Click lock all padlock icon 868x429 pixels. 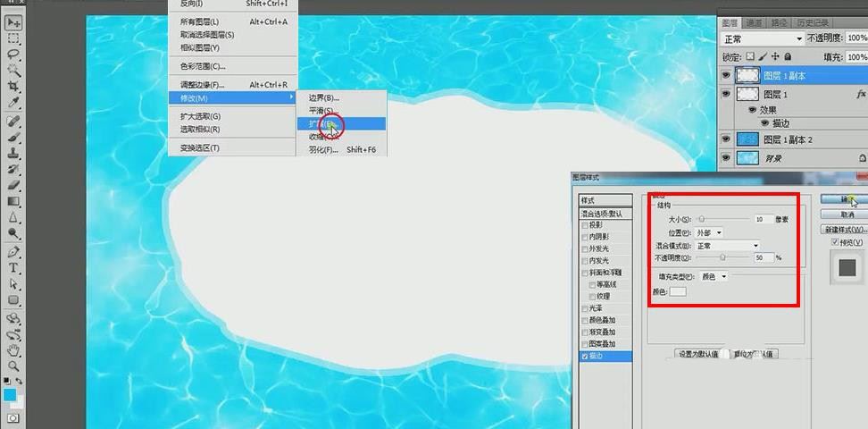[x=788, y=56]
